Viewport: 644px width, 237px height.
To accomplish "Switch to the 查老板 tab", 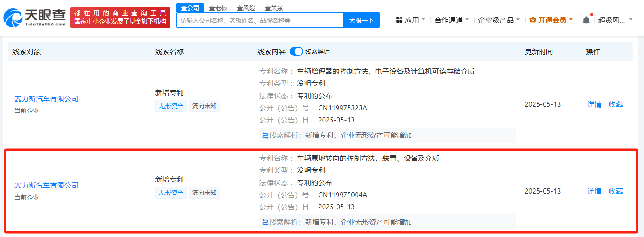I will (x=218, y=8).
